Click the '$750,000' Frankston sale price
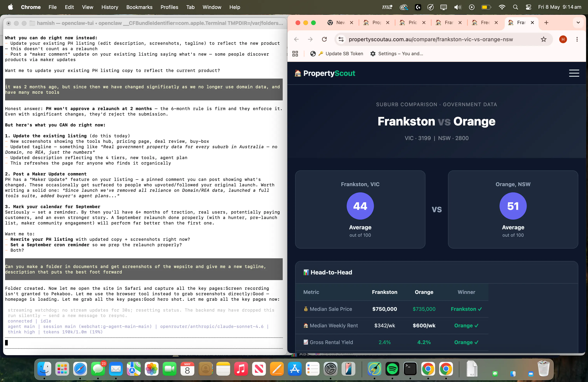The width and height of the screenshot is (588, 382). click(x=384, y=309)
